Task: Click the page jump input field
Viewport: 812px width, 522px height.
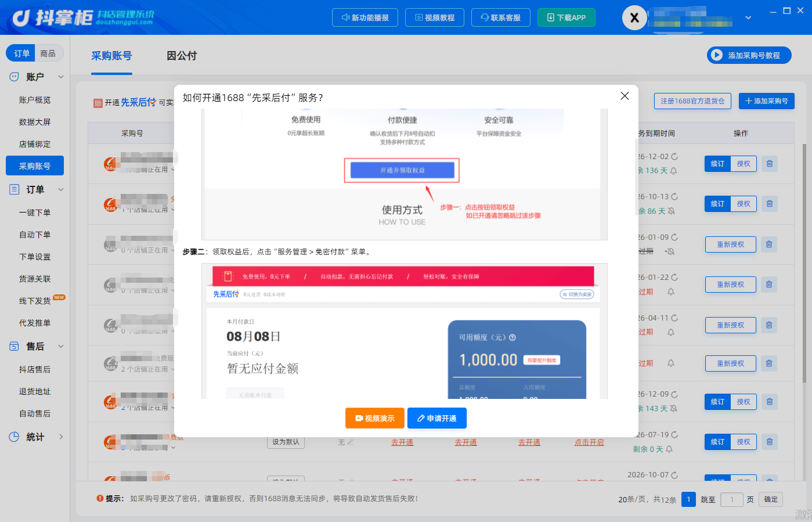Action: 732,499
